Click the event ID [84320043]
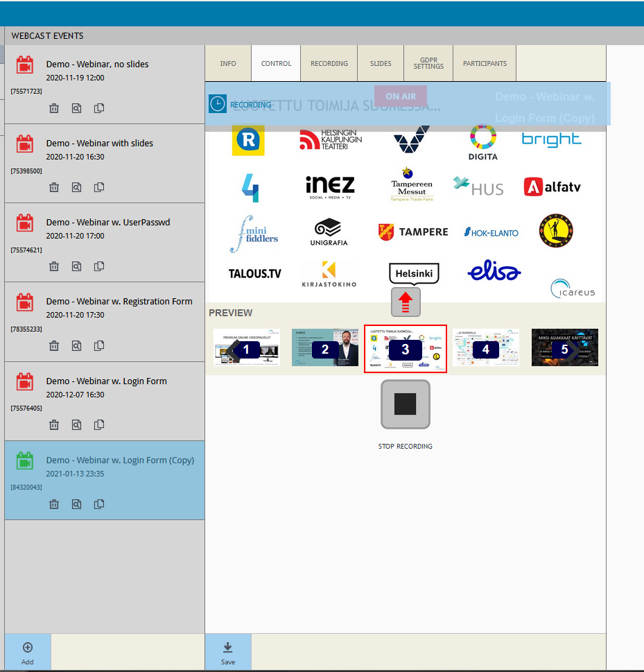 pos(26,488)
